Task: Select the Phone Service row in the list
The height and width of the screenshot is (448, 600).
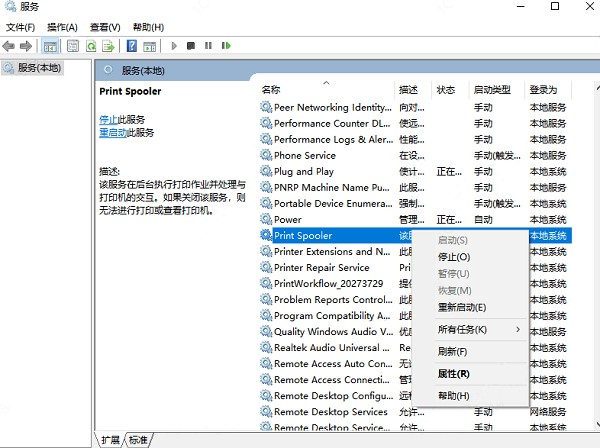Action: 305,155
